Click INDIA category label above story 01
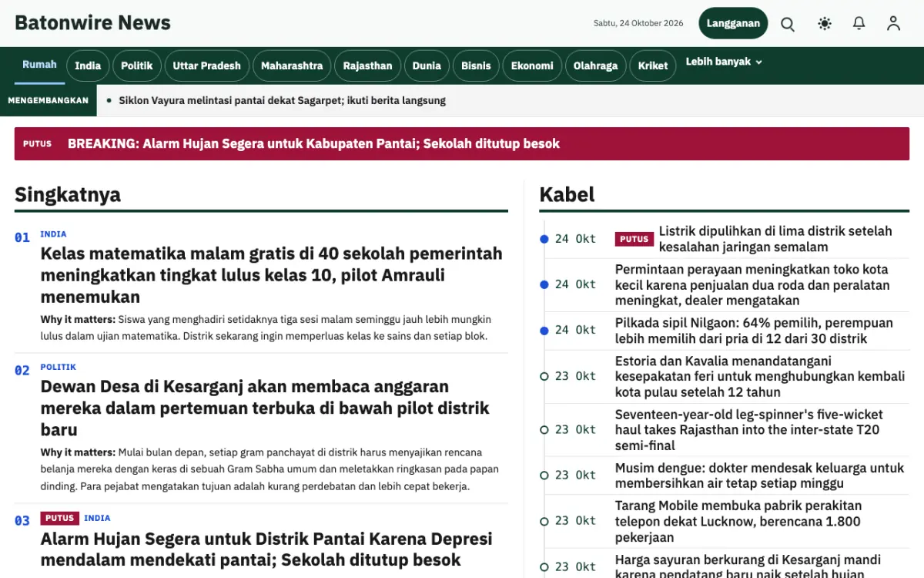Screen dimensions: 924x578 (x=53, y=234)
